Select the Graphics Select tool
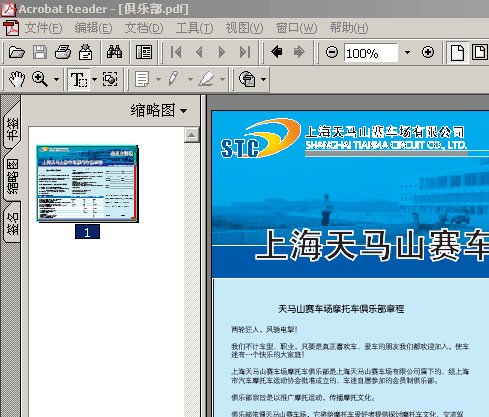The image size is (489, 417). (110, 79)
